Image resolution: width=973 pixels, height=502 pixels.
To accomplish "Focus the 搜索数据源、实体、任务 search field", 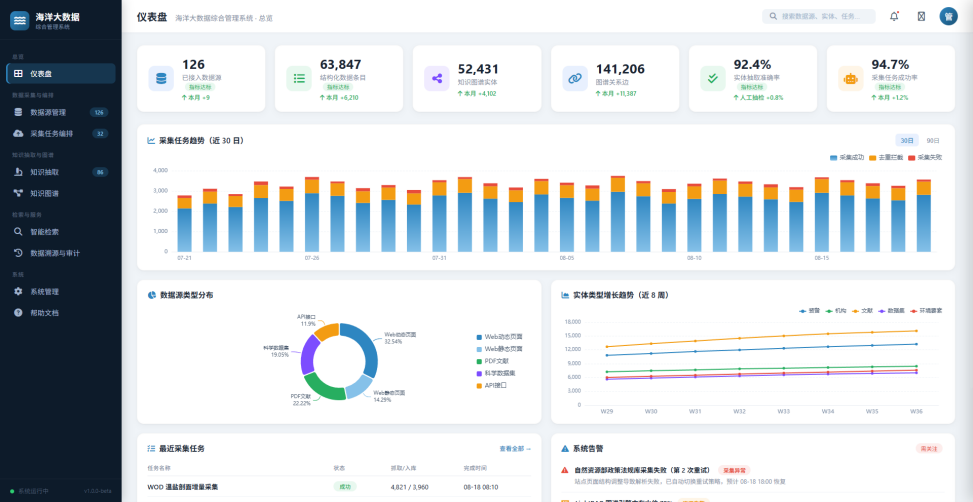I will (x=818, y=17).
